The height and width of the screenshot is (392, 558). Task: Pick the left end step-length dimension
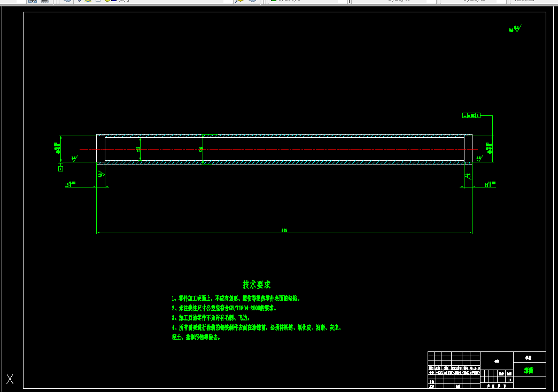coord(71,185)
